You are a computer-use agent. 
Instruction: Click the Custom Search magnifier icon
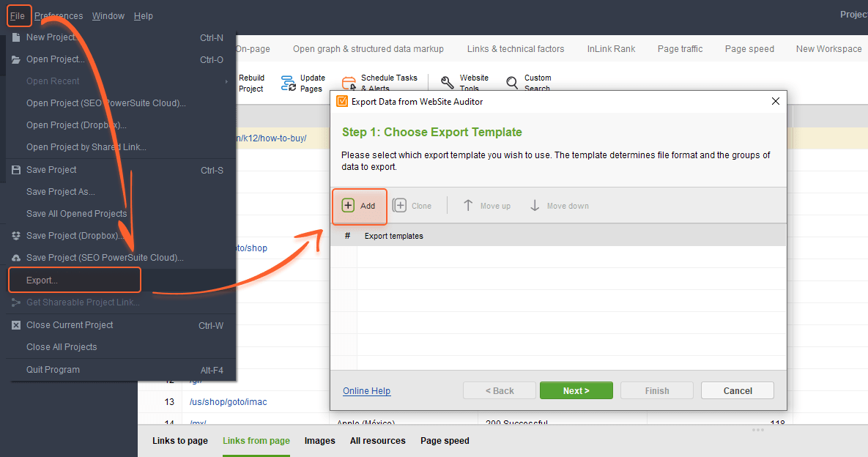512,83
